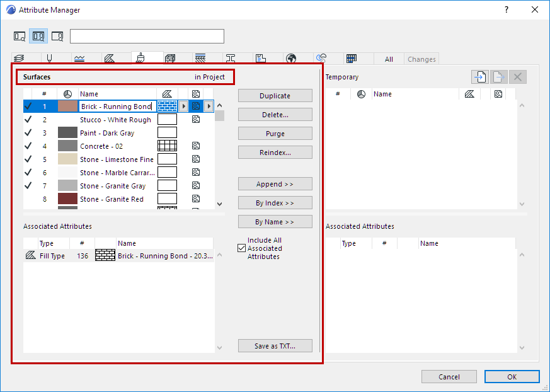The image size is (550, 392).
Task: Toggle Include All Associated Attributes checkbox
Action: (241, 248)
